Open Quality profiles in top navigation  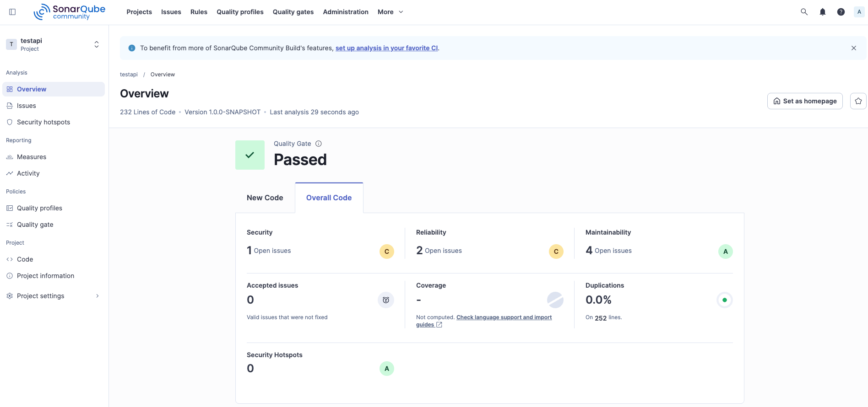pos(240,12)
